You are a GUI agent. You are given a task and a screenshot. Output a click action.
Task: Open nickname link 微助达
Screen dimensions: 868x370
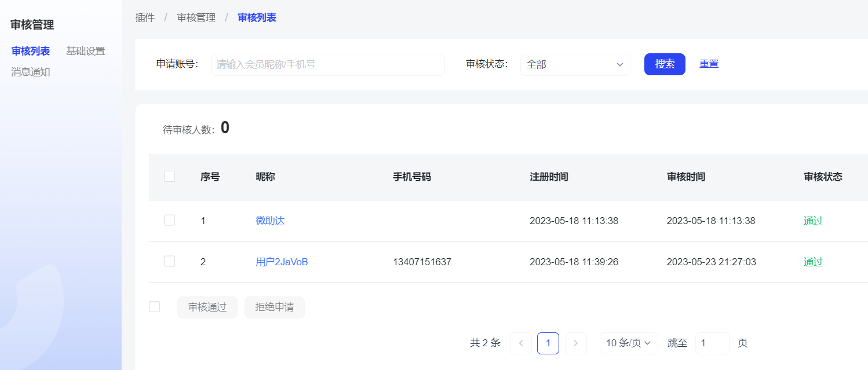[270, 221]
